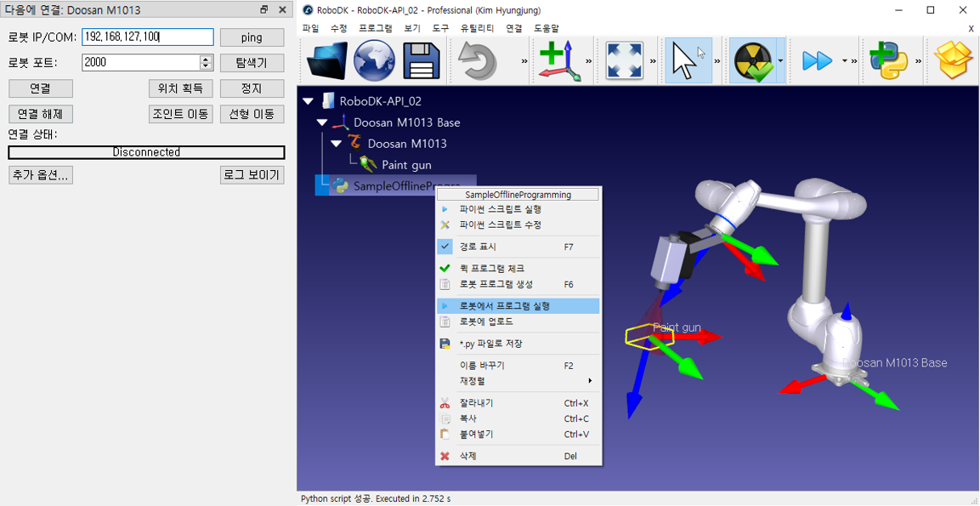
Task: Export the simulation with the box icon
Action: point(953,60)
